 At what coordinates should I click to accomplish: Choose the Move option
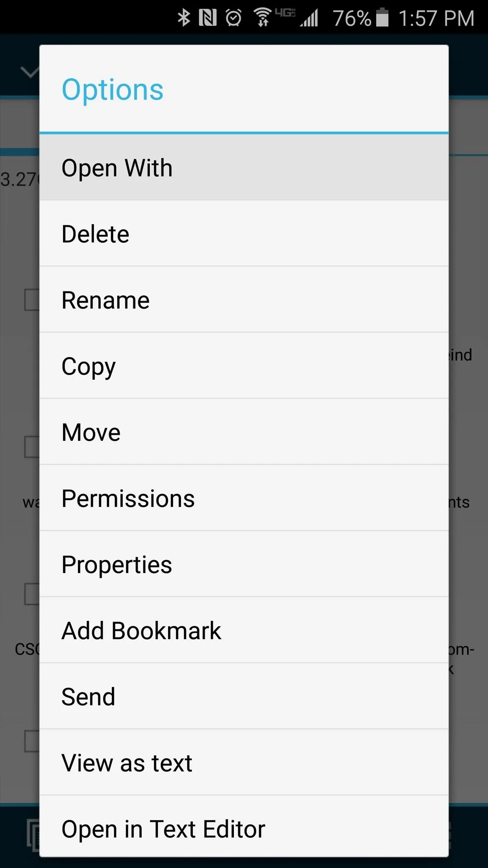(x=244, y=432)
